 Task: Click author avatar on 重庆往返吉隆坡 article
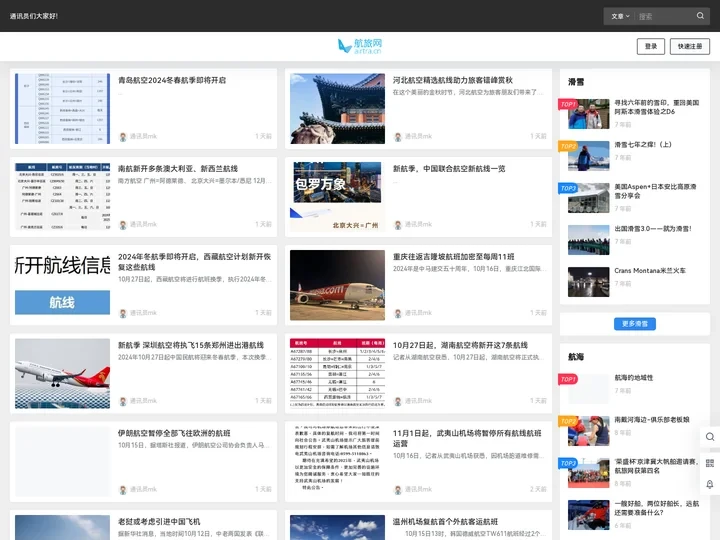tap(398, 313)
